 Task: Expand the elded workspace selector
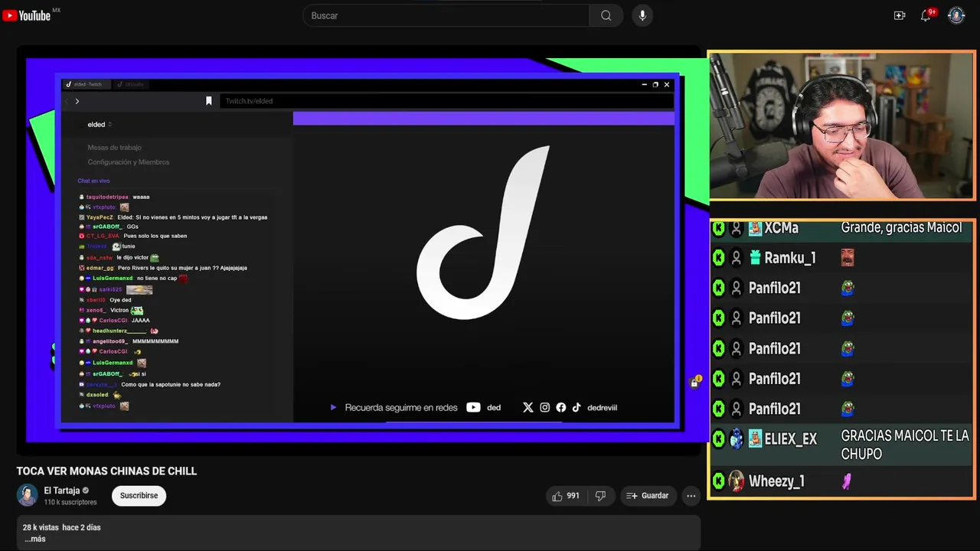[x=100, y=125]
